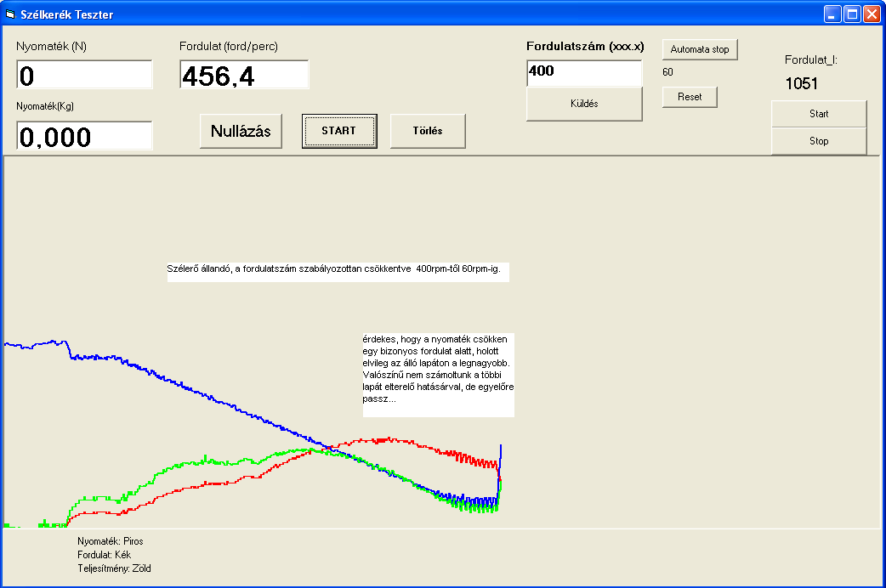Minimize the Szélkerék Teszter window
Viewport: 886px width, 588px height.
coord(832,14)
